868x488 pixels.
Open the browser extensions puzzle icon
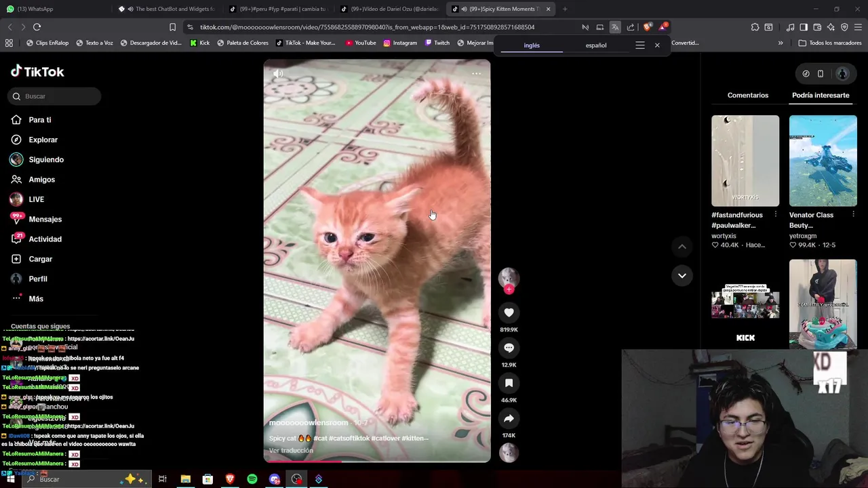[x=755, y=27]
